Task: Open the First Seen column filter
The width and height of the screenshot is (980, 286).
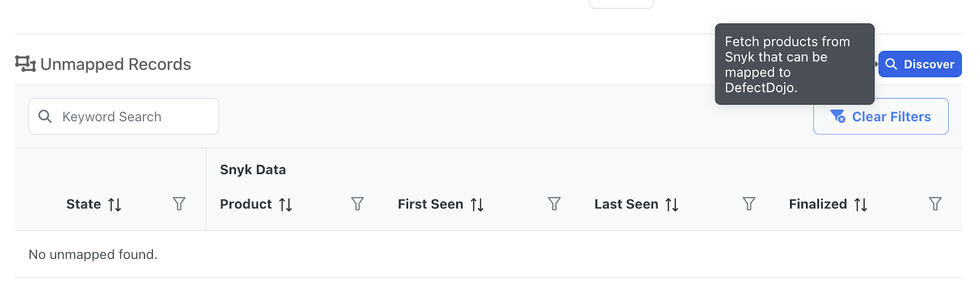Action: (554, 204)
